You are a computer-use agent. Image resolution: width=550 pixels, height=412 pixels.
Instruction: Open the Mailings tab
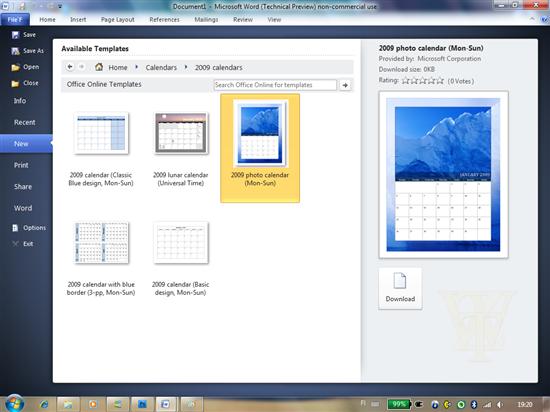pos(206,20)
